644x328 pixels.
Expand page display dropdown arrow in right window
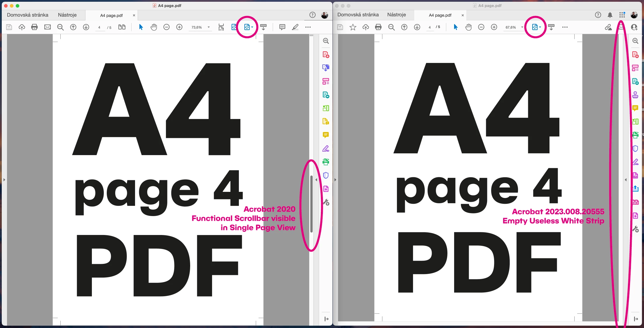coord(540,27)
